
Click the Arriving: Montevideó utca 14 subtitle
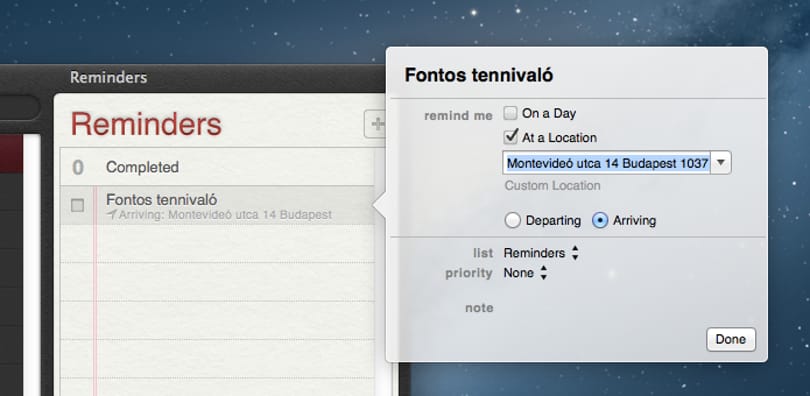(x=225, y=214)
